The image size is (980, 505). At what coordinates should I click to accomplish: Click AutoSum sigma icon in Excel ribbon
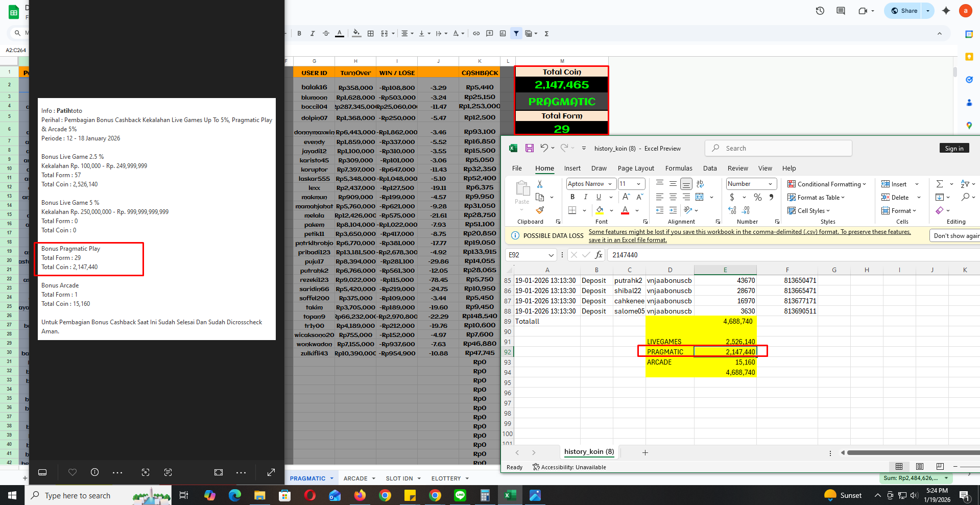tap(940, 184)
